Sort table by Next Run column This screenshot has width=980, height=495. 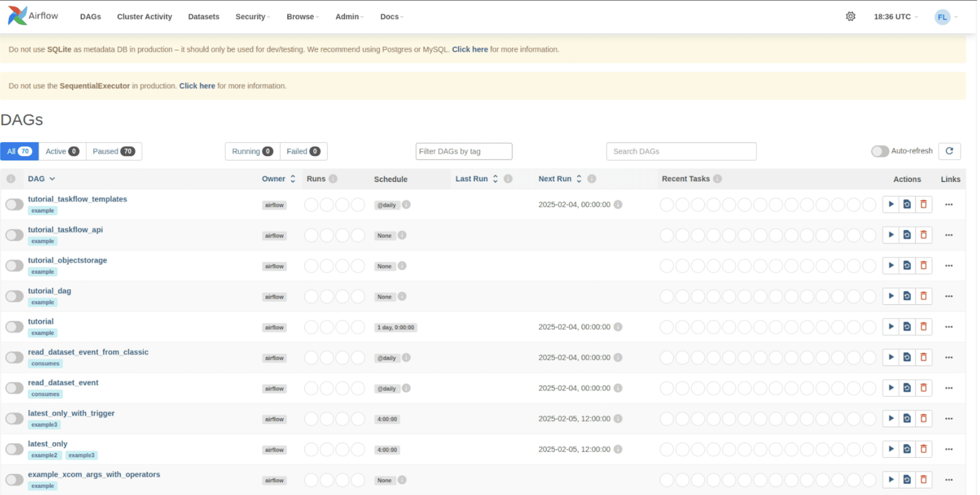560,179
